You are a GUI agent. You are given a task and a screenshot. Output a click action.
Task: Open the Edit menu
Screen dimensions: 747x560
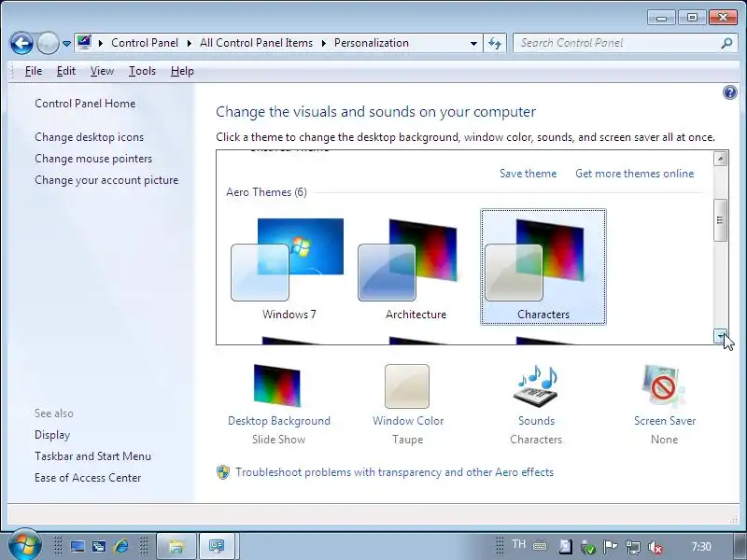pos(65,71)
